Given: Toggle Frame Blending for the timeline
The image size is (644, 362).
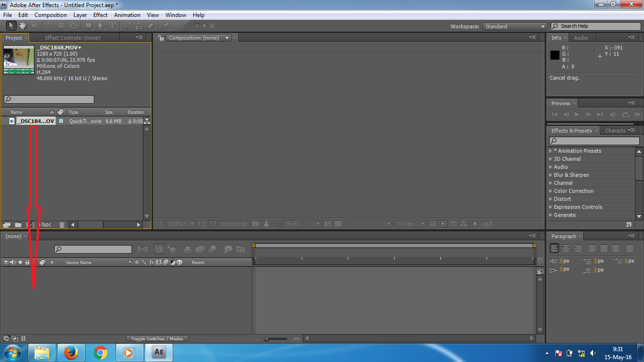Looking at the screenshot, I should [x=199, y=249].
